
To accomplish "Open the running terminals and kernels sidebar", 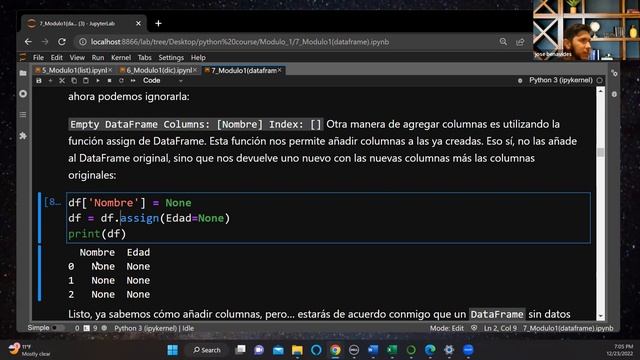I will (x=23, y=94).
